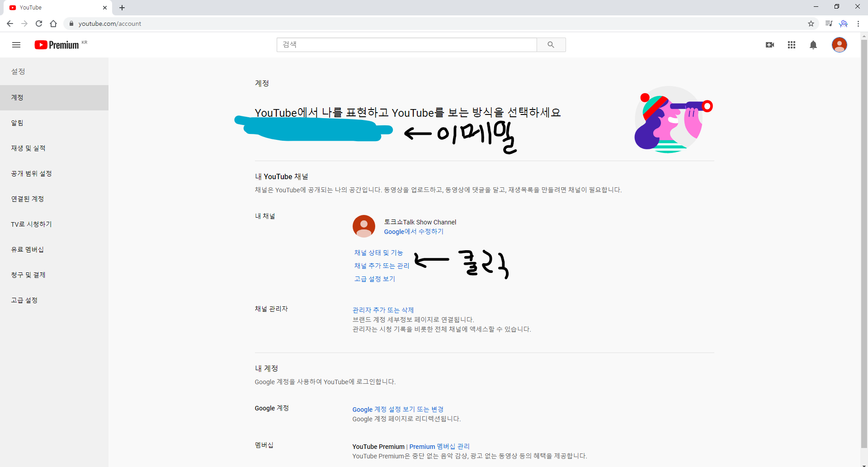
Task: Reload the page
Action: pos(39,24)
